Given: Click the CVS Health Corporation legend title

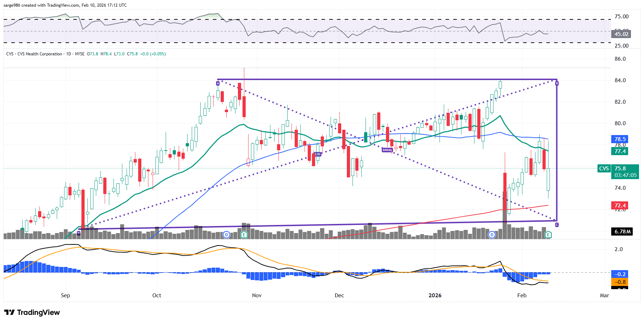Looking at the screenshot, I should click(39, 54).
